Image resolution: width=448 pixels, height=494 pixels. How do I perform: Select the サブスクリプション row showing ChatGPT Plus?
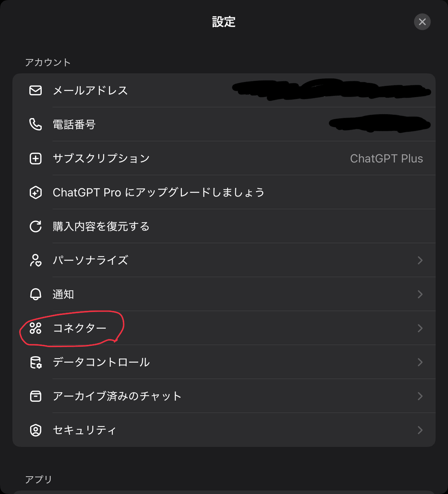[224, 158]
